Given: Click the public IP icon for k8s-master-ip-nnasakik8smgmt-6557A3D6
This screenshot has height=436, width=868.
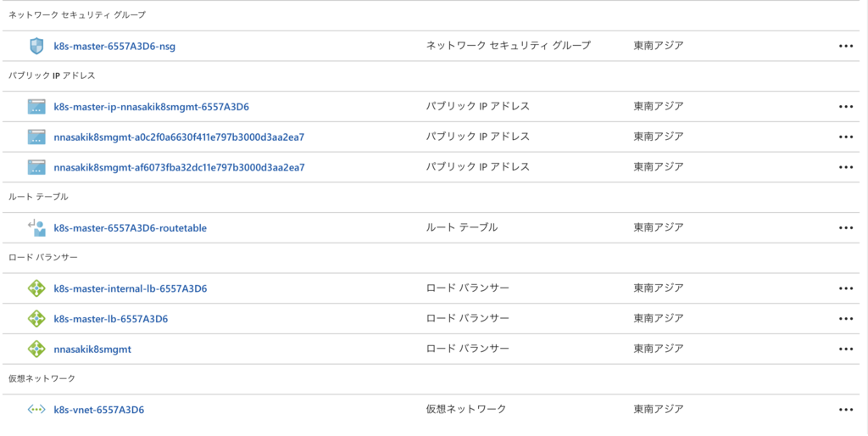Looking at the screenshot, I should (36, 107).
